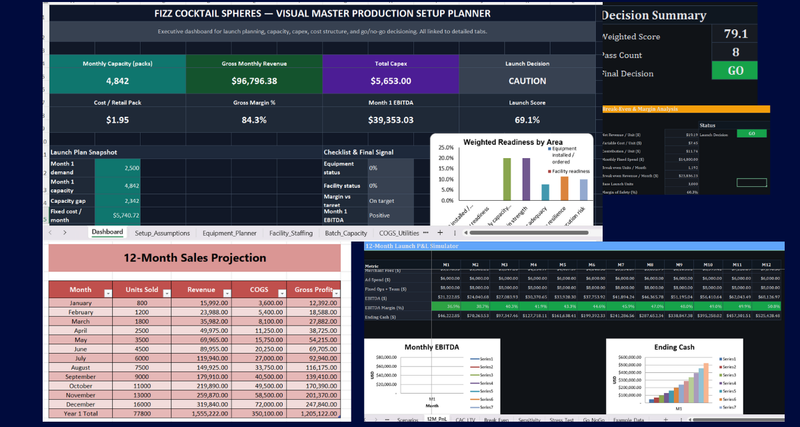Select June COGS value 20,250.00
Viewport: 800px width, 427px height.
(x=259, y=349)
